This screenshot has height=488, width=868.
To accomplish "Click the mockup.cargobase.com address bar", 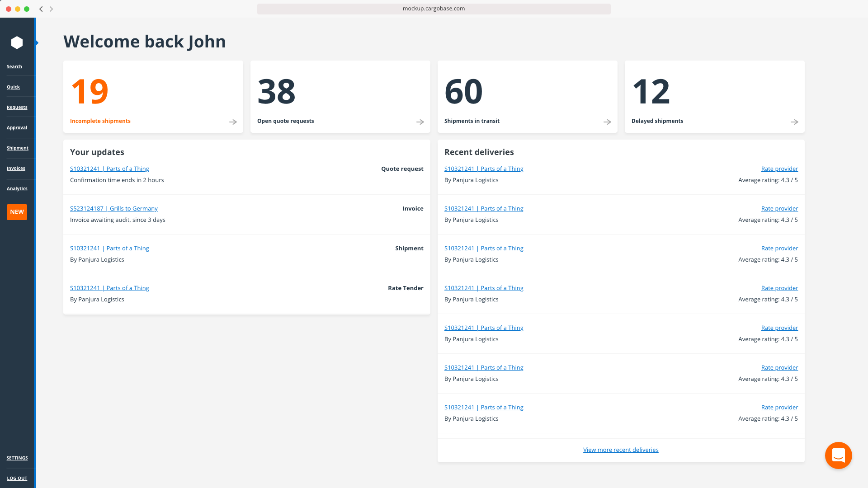I will [x=434, y=8].
